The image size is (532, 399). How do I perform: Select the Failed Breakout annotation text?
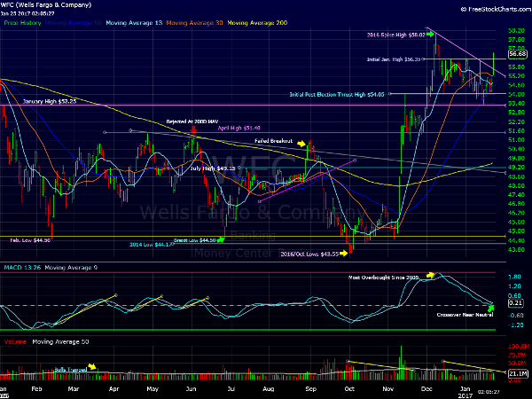click(x=273, y=141)
